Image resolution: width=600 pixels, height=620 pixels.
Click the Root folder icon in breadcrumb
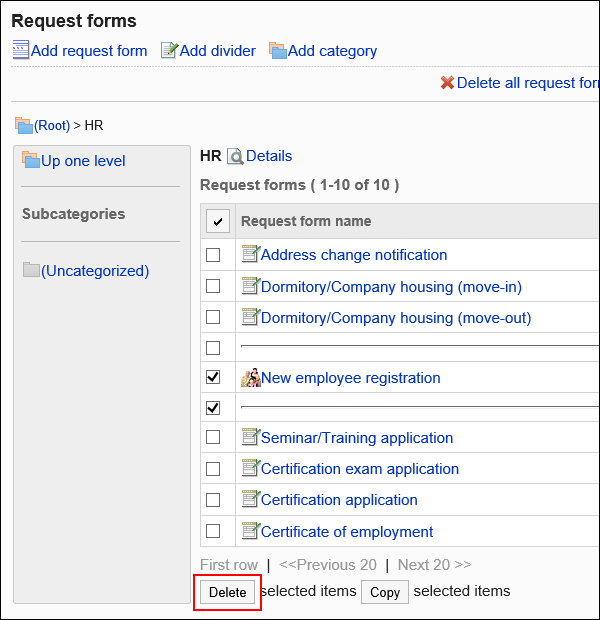[x=24, y=125]
